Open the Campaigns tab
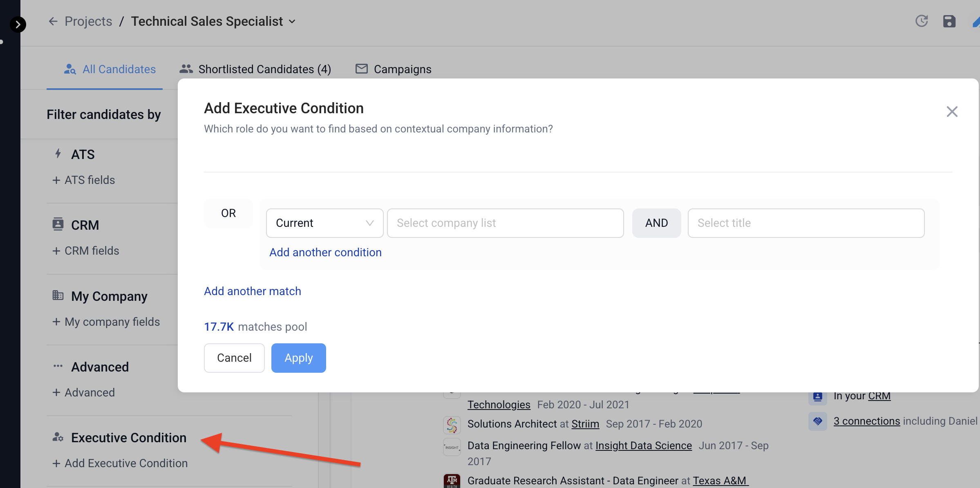The height and width of the screenshot is (488, 980). pyautogui.click(x=393, y=69)
